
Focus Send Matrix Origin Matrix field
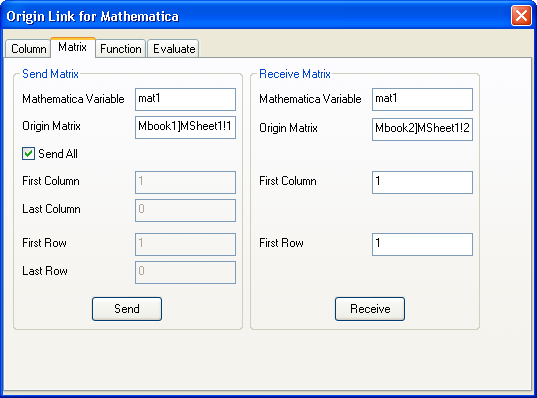point(185,127)
